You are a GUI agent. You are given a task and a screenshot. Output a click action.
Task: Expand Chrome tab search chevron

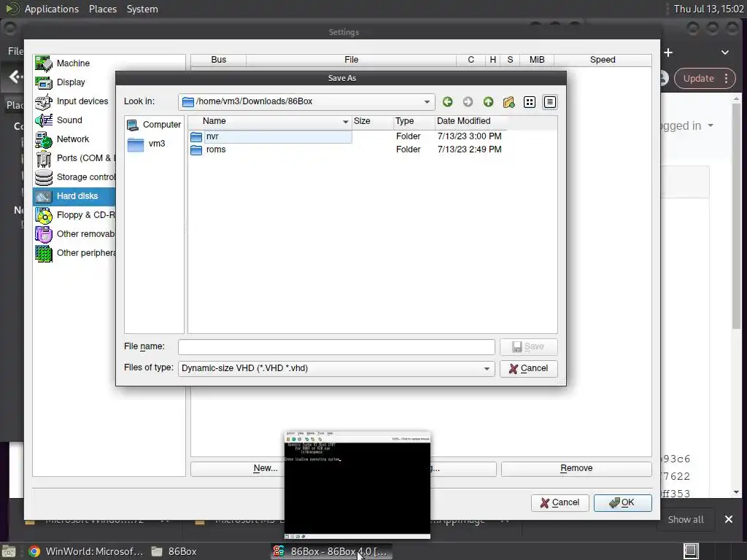(x=724, y=52)
